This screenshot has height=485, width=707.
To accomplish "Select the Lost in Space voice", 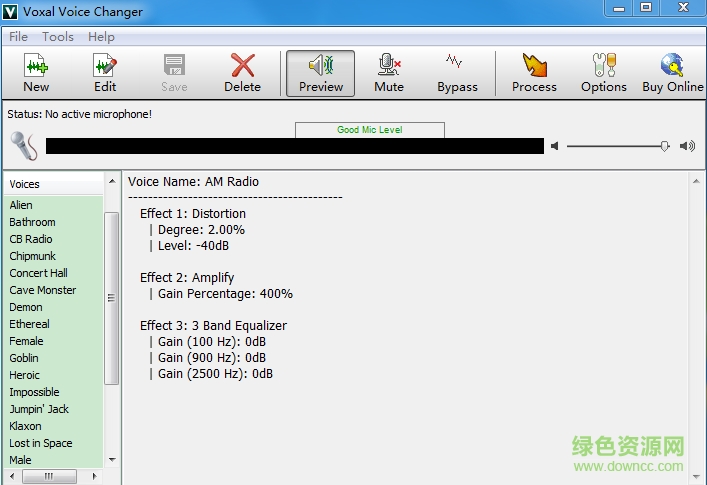I will click(54, 443).
